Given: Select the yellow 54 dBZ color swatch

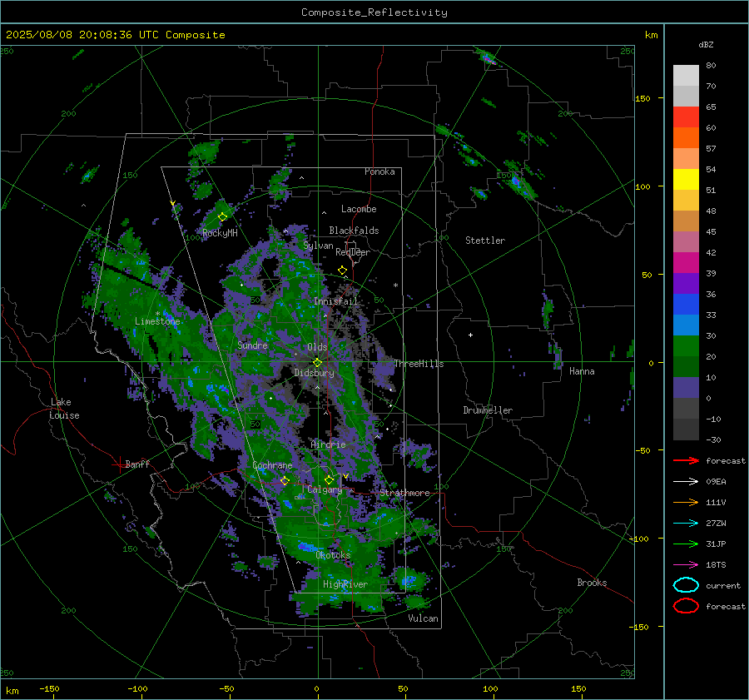Looking at the screenshot, I should tap(686, 179).
